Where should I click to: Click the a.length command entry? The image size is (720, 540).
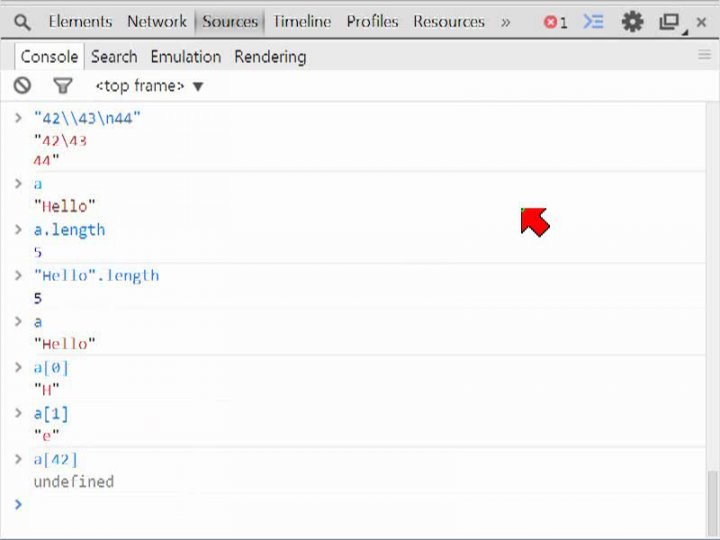(69, 230)
